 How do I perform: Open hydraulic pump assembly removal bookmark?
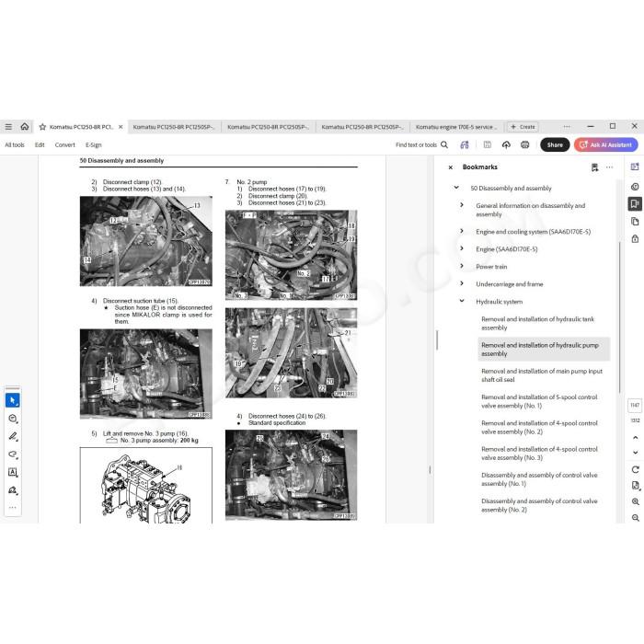[544, 349]
